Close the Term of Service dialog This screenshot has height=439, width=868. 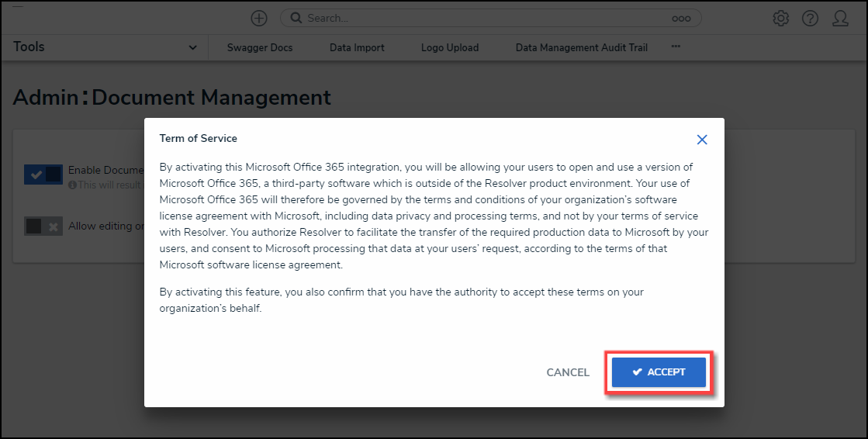pyautogui.click(x=702, y=140)
